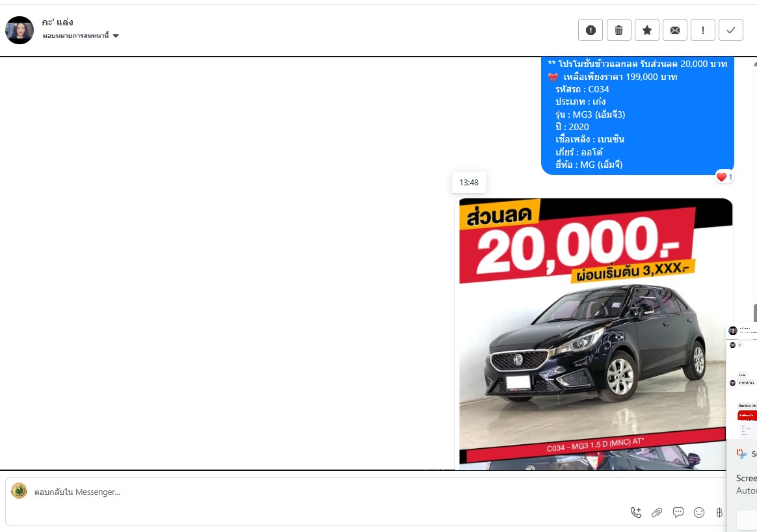
Task: Open กะ' แล่ง profile picture
Action: pyautogui.click(x=20, y=30)
